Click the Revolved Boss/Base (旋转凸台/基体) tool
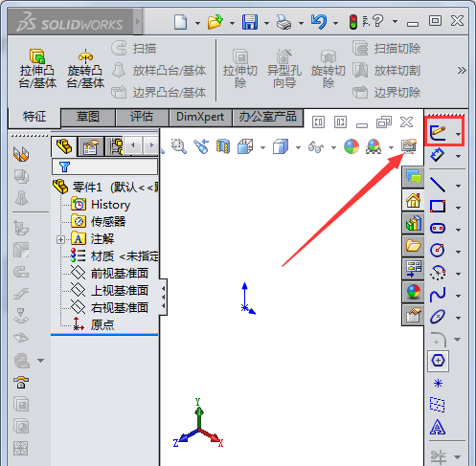Viewport: 476px width, 466px height. 85,69
